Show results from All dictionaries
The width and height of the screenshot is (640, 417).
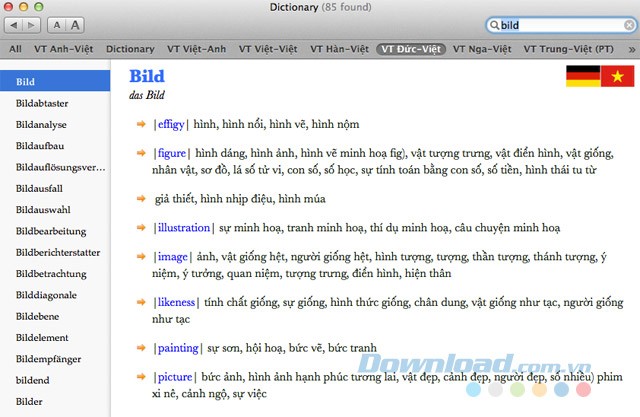tap(15, 48)
